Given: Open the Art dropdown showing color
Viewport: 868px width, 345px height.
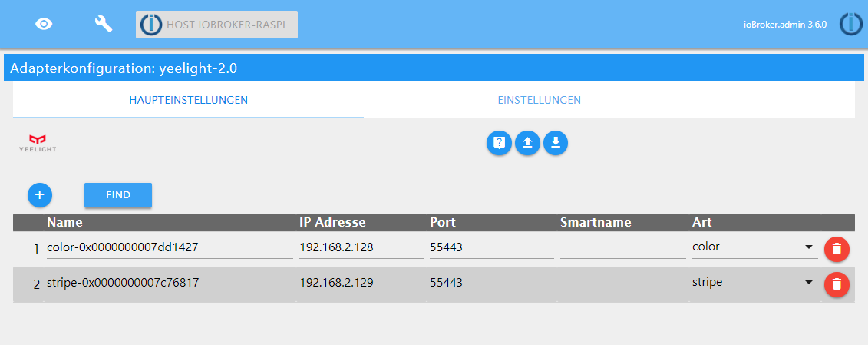Looking at the screenshot, I should tap(752, 247).
